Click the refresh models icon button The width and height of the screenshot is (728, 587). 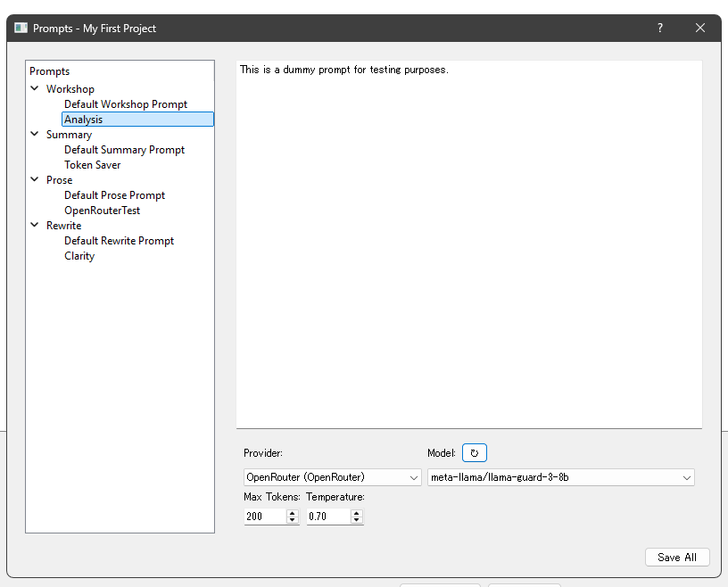[x=475, y=453]
